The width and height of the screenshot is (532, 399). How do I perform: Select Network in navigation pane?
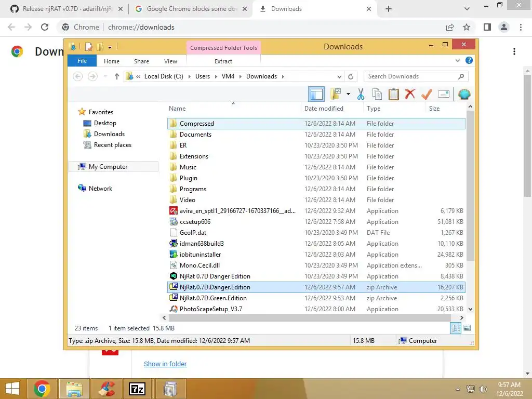click(x=100, y=188)
